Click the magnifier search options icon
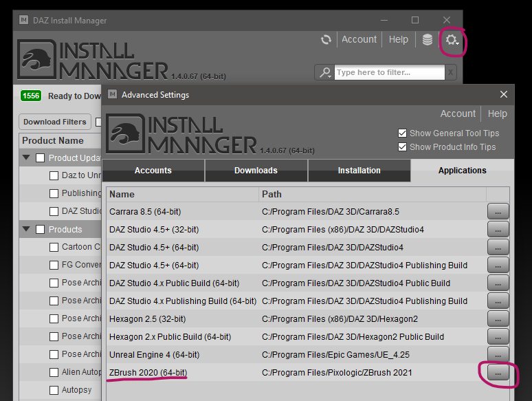 tap(325, 72)
